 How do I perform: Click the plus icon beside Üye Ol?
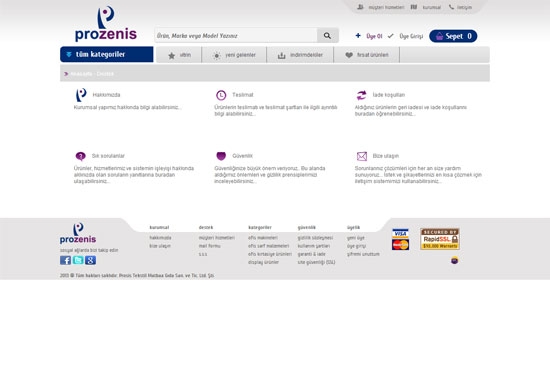click(x=358, y=35)
